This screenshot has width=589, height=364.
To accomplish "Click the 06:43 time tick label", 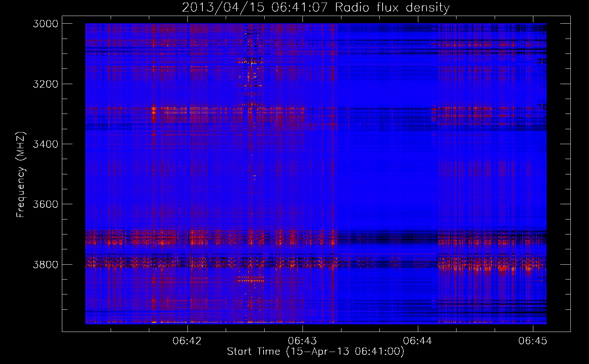I will tap(303, 341).
